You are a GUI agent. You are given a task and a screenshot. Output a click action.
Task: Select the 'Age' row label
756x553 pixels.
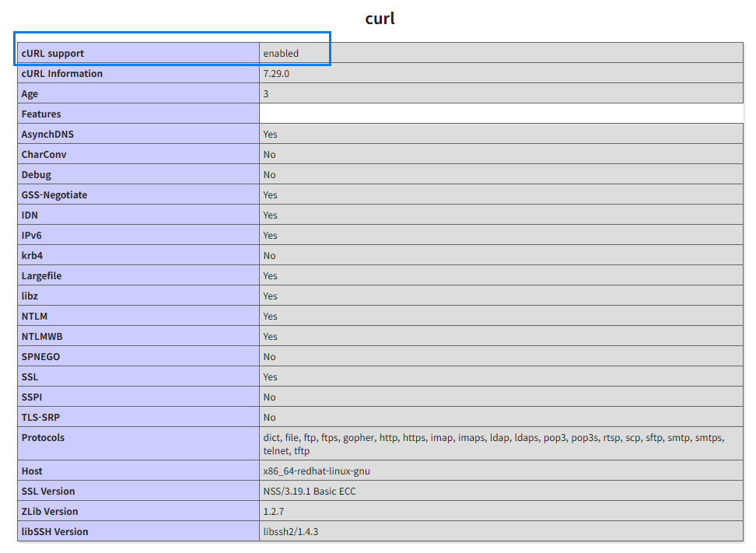[30, 94]
